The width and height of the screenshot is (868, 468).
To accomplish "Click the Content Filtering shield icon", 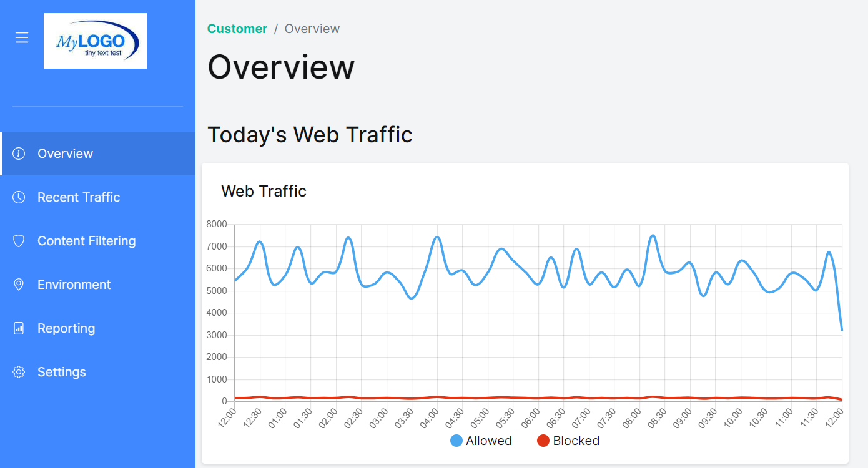I will point(19,241).
